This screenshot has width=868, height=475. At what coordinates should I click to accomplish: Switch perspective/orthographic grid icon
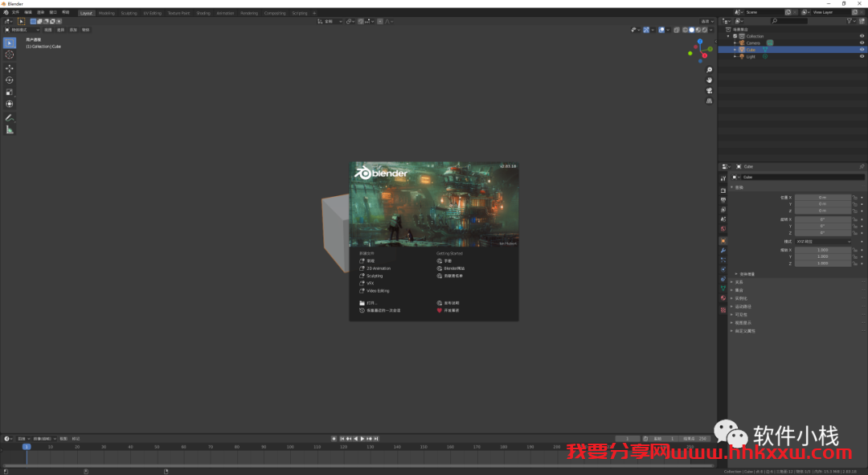point(709,100)
